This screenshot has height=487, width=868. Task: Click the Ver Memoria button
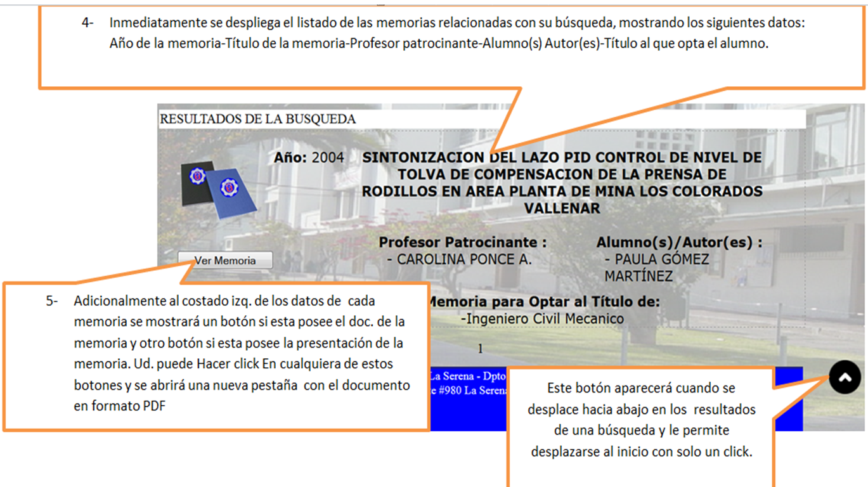click(225, 260)
